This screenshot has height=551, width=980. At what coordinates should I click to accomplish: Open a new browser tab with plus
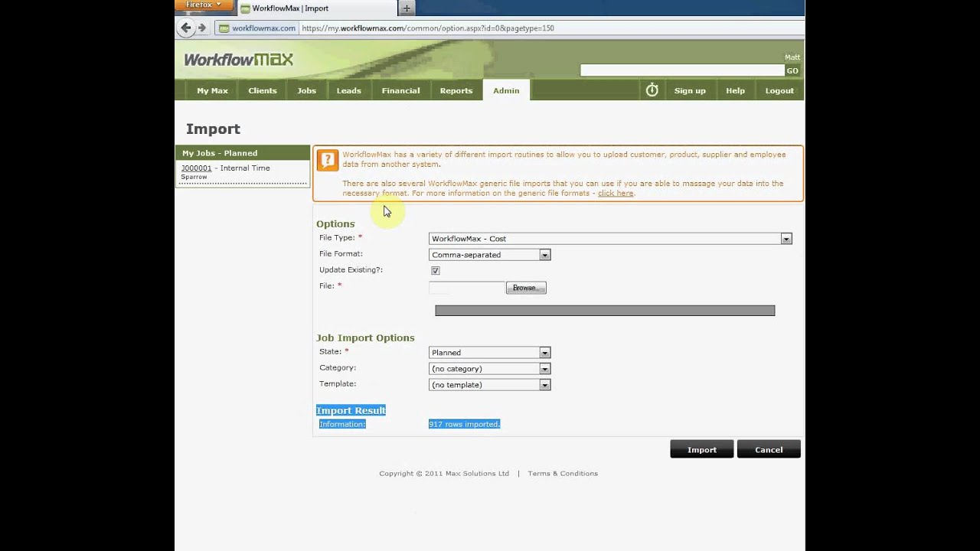(407, 8)
